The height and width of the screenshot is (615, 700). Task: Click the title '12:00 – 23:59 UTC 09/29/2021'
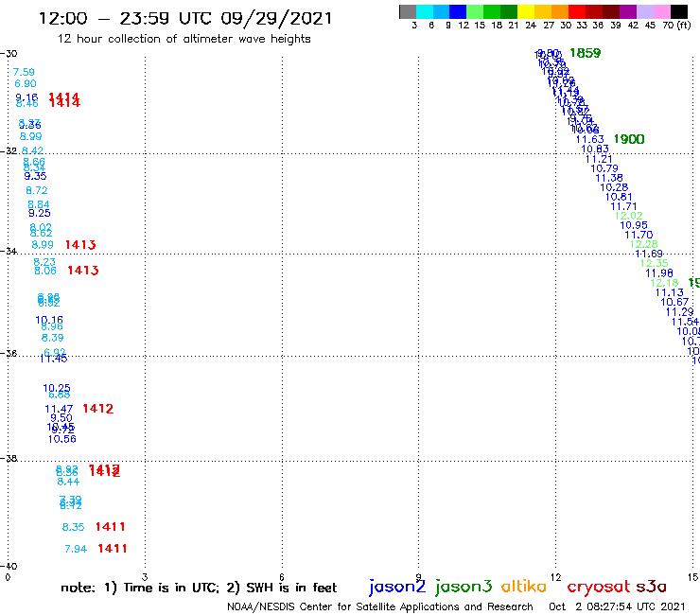pos(185,18)
